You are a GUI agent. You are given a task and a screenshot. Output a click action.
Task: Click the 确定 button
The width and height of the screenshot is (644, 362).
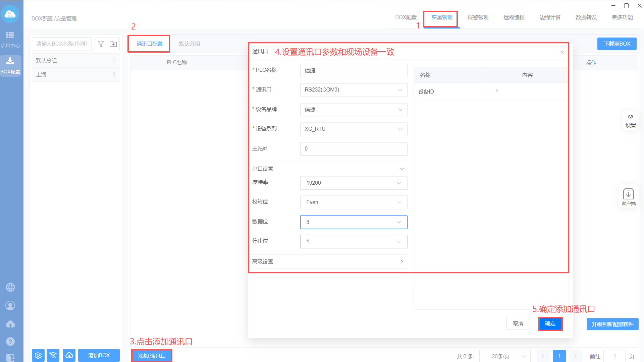(550, 324)
